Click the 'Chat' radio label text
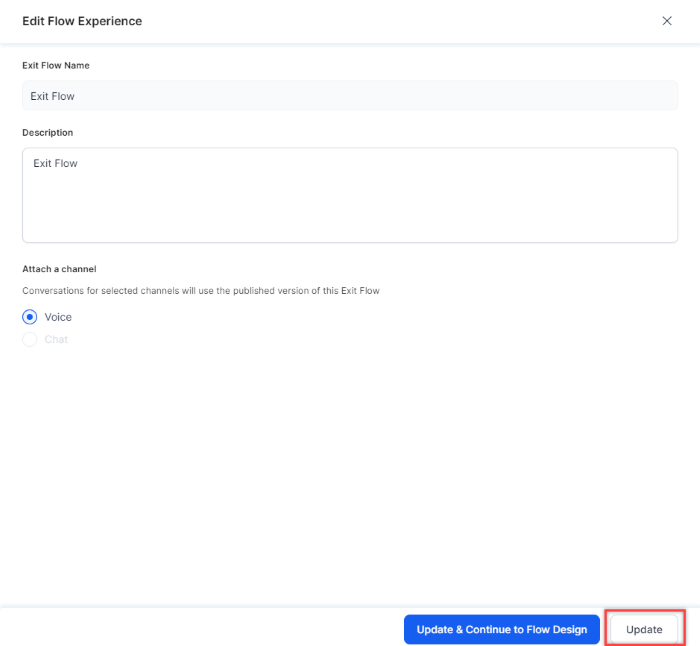Viewport: 700px width, 646px height. tap(56, 339)
